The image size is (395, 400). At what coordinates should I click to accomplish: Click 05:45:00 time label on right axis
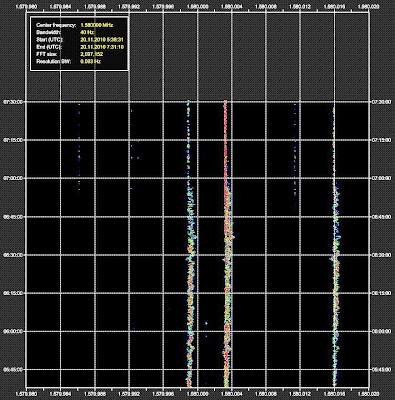381,369
